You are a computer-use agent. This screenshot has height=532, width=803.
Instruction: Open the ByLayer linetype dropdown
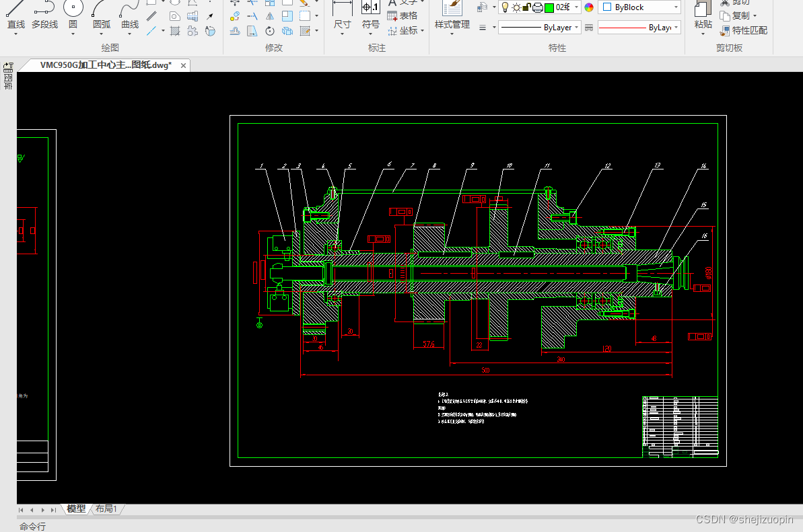[x=539, y=28]
